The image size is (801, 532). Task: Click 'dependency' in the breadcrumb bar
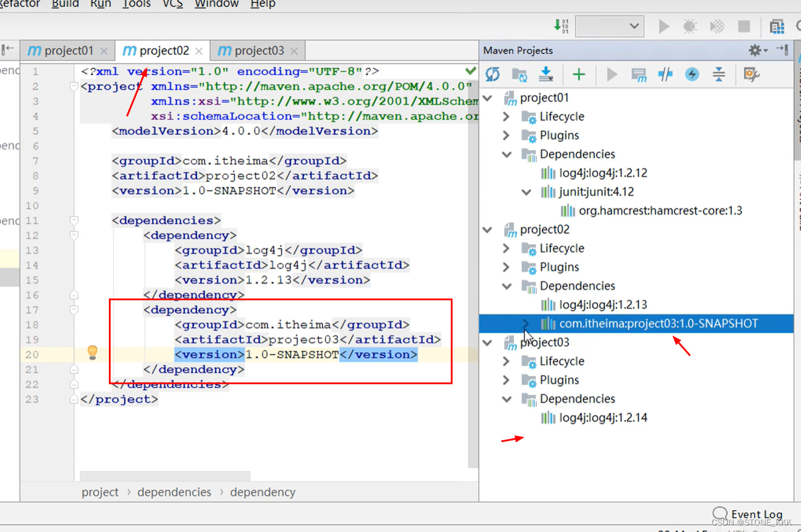263,492
